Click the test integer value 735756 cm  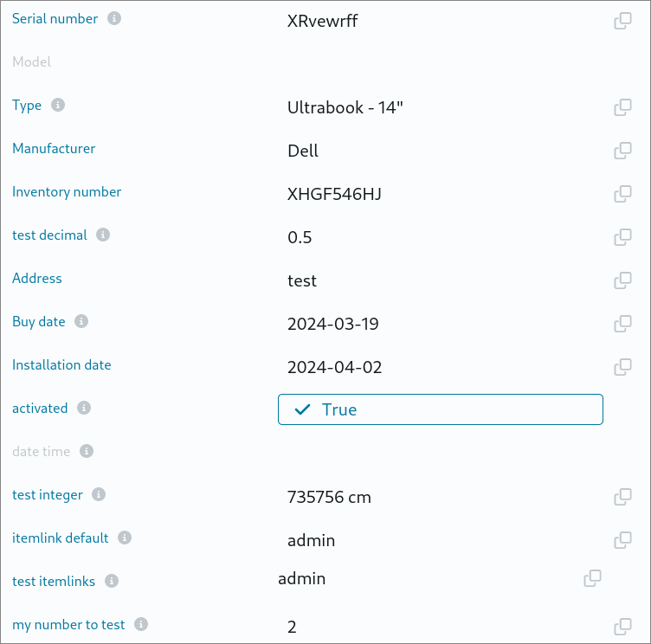(x=329, y=497)
